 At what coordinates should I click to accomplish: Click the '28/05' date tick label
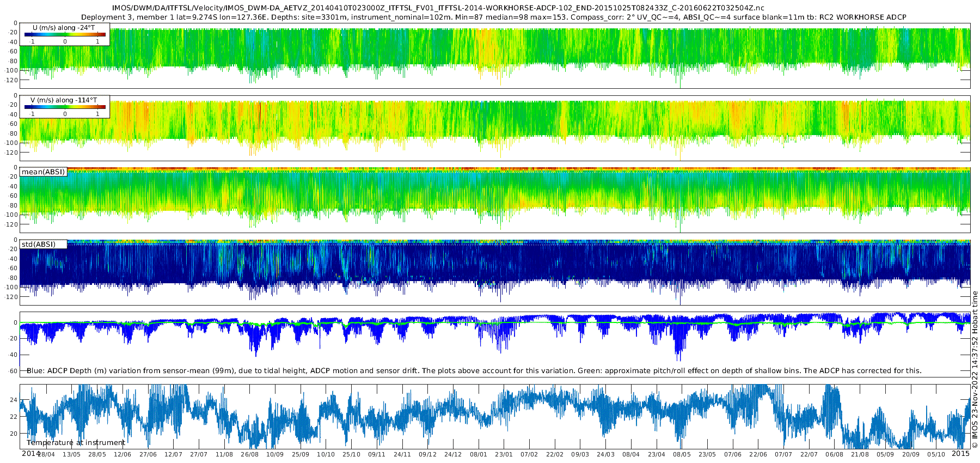click(97, 454)
